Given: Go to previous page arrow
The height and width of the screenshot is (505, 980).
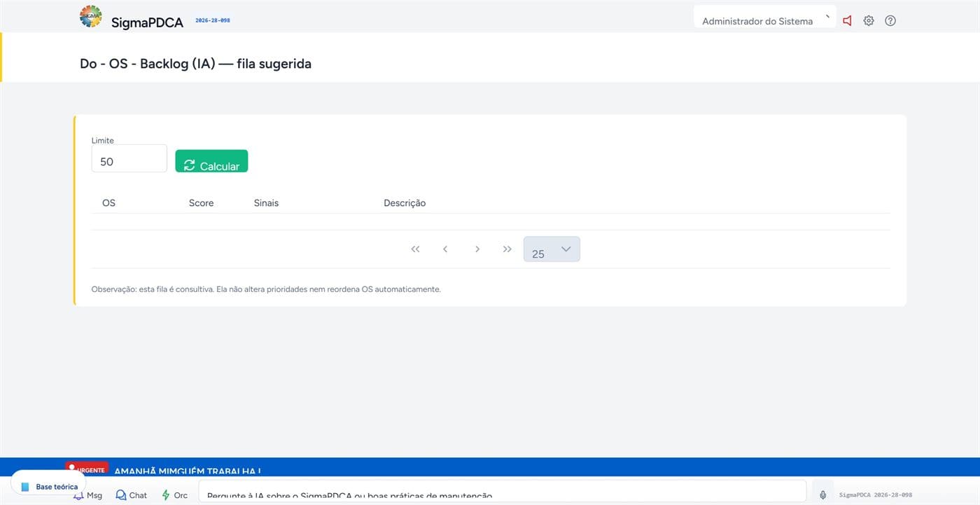Looking at the screenshot, I should click(x=445, y=249).
